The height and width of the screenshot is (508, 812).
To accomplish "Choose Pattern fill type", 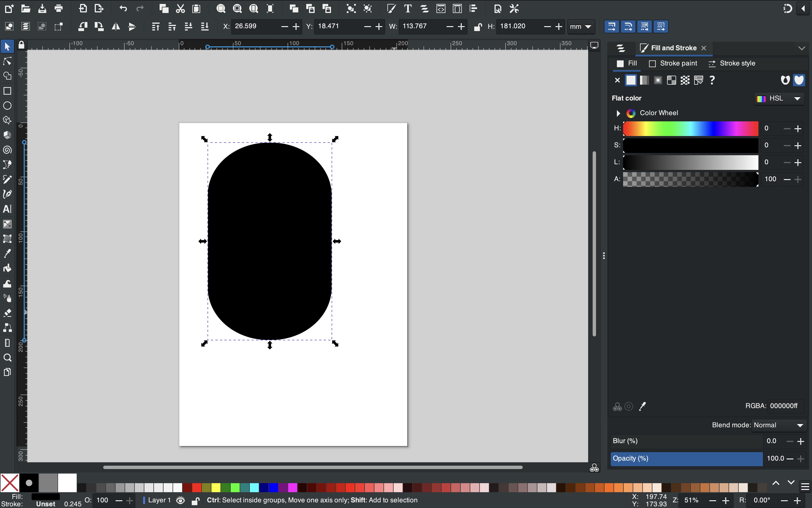I will pos(685,80).
